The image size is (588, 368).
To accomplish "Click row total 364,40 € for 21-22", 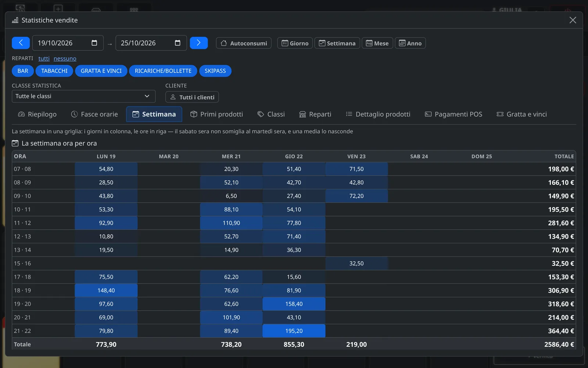I will pos(561,331).
